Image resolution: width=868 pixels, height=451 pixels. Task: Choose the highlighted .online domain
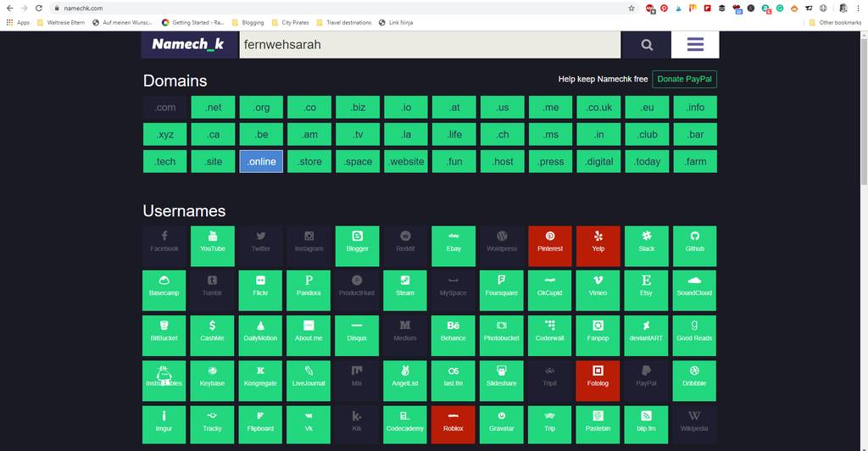[261, 162]
